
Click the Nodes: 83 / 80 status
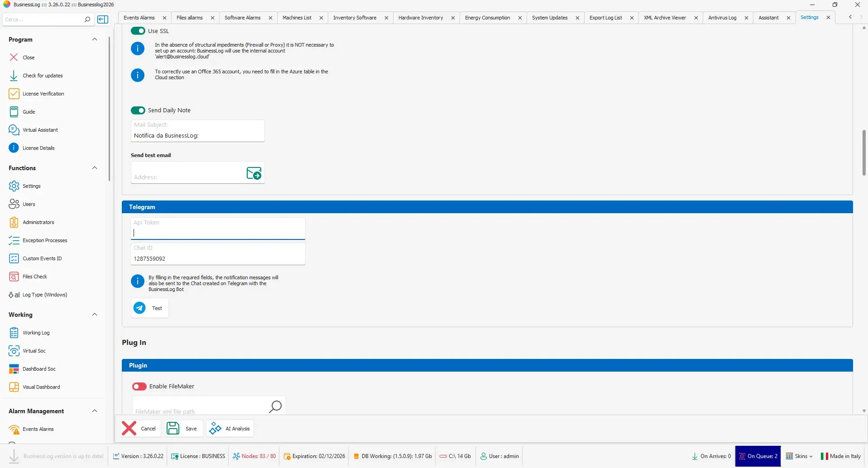254,456
